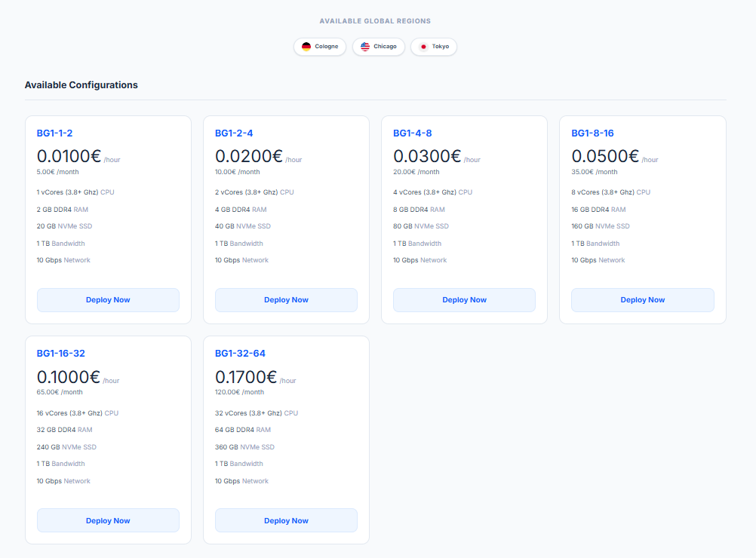
Task: Click the BG1-4-8 plan title
Action: coord(412,133)
